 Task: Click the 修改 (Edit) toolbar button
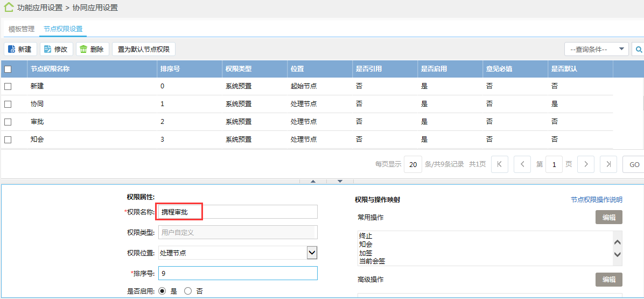pos(56,50)
